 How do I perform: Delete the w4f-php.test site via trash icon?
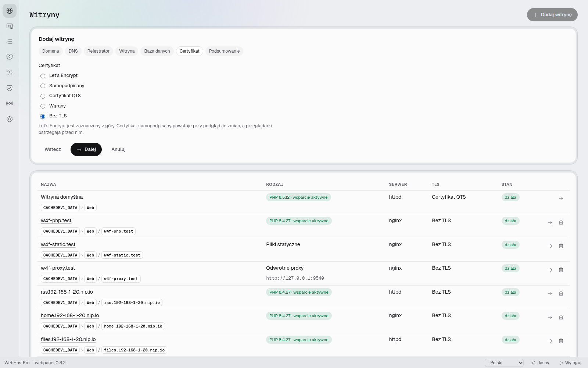[561, 222]
